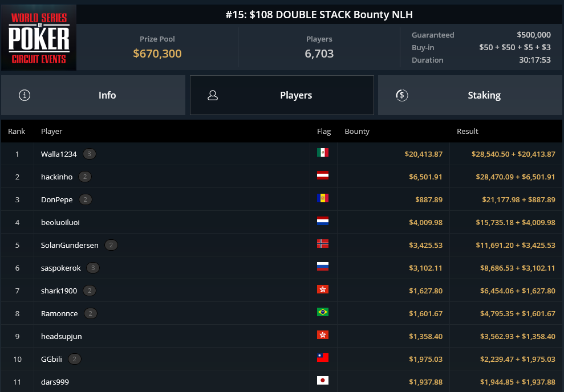
Task: Click Norway flag for SolanGundersen
Action: [323, 244]
